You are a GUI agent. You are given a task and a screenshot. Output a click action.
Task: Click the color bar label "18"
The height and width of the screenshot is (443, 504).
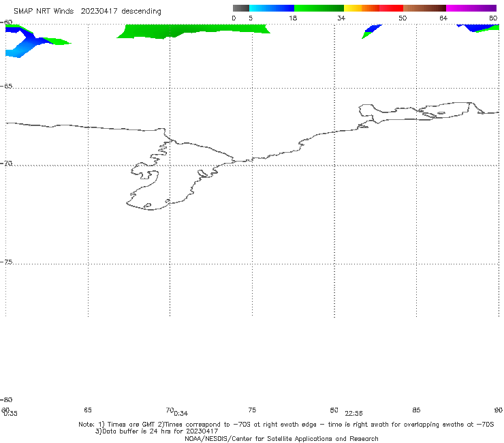(x=293, y=18)
